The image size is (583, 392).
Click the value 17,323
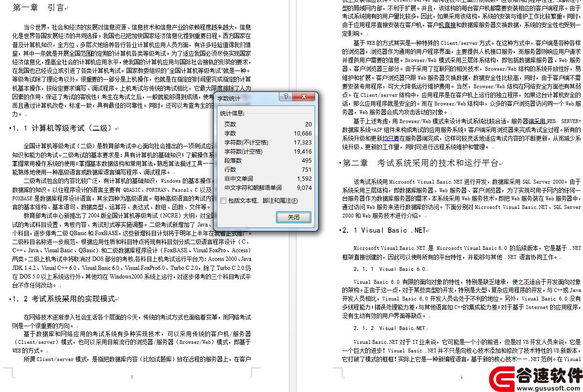303,142
